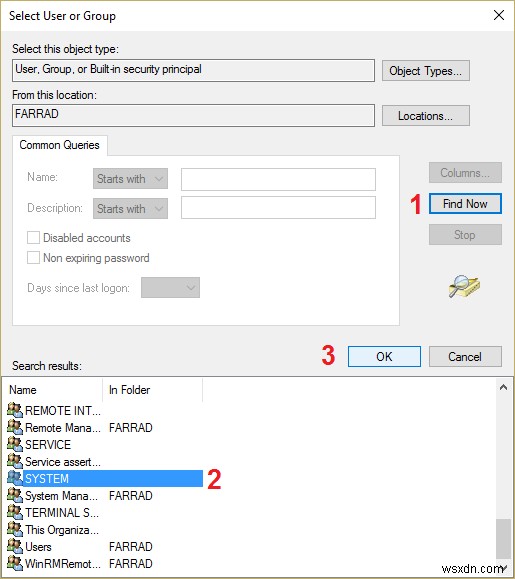This screenshot has height=579, width=515.
Task: Select the Users result row
Action: [104, 547]
